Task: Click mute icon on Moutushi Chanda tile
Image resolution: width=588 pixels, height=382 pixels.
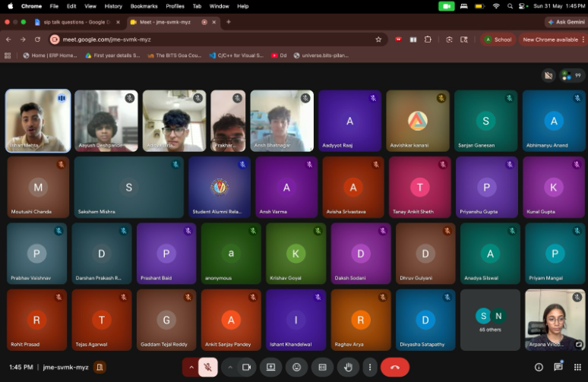Action: click(61, 165)
